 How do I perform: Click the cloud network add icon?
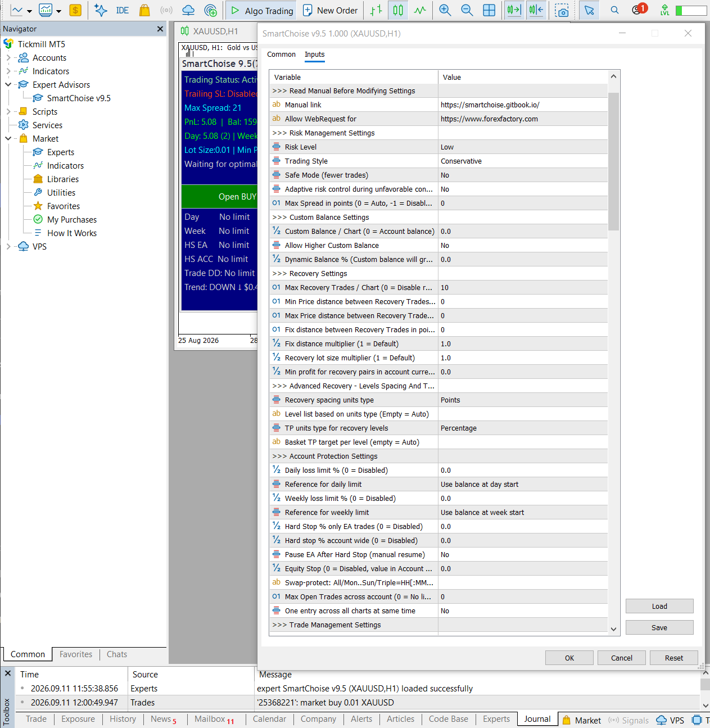(x=211, y=10)
